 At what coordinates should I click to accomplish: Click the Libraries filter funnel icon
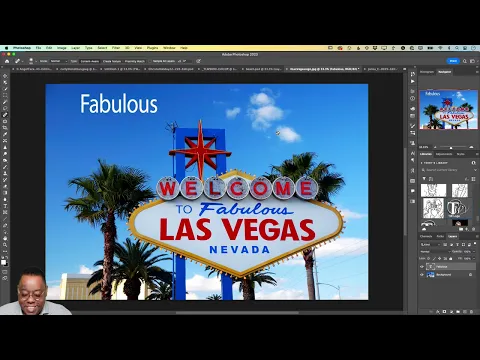[424, 179]
